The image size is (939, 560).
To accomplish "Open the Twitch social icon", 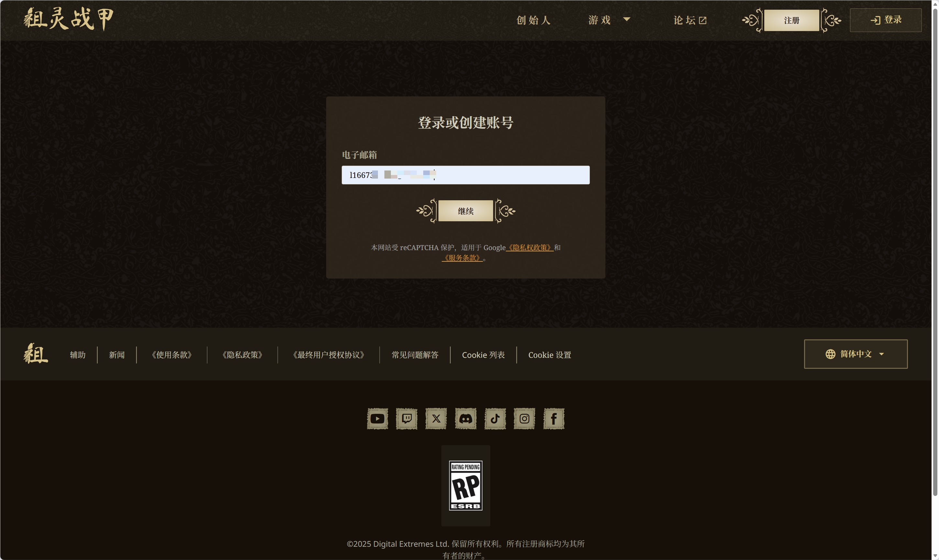I will 406,419.
